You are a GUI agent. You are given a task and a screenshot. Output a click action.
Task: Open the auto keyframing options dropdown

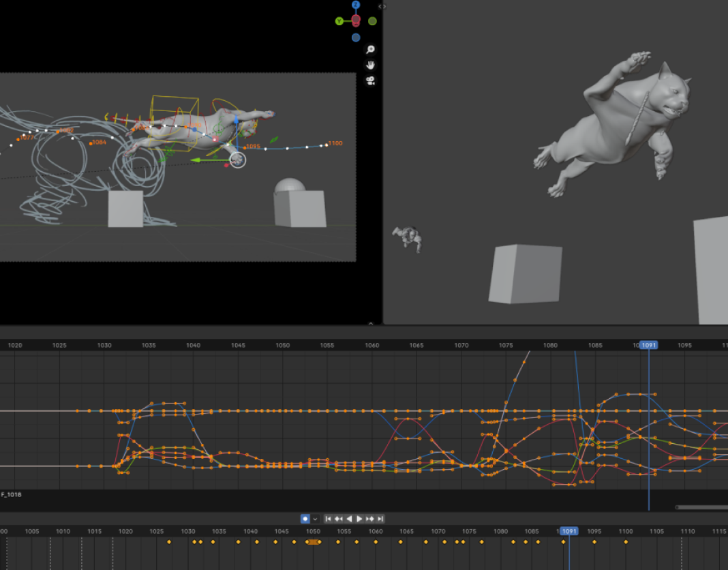[x=315, y=519]
